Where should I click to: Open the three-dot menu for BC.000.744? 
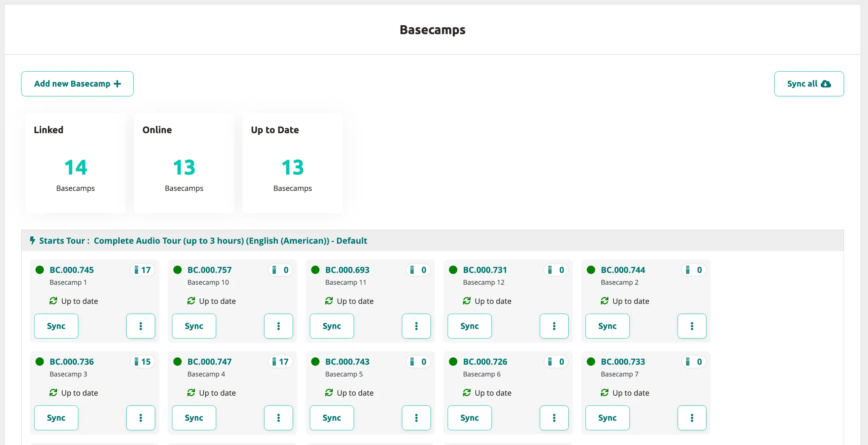(x=692, y=326)
